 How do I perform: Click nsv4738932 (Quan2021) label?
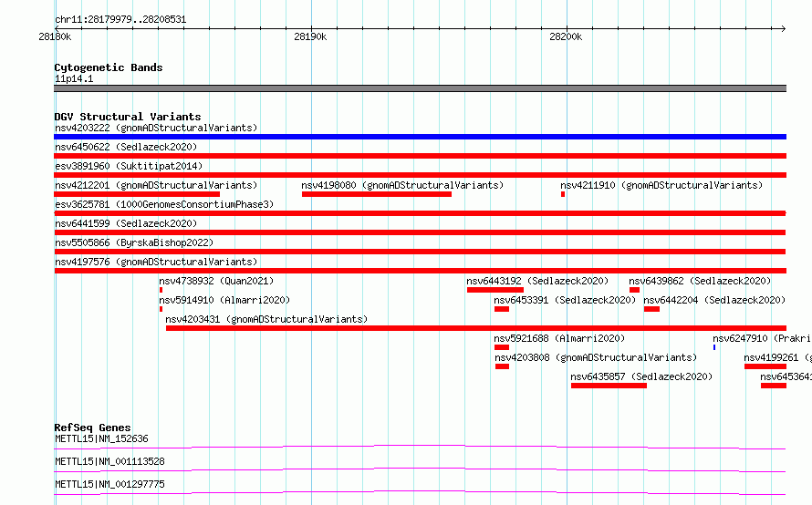216,281
